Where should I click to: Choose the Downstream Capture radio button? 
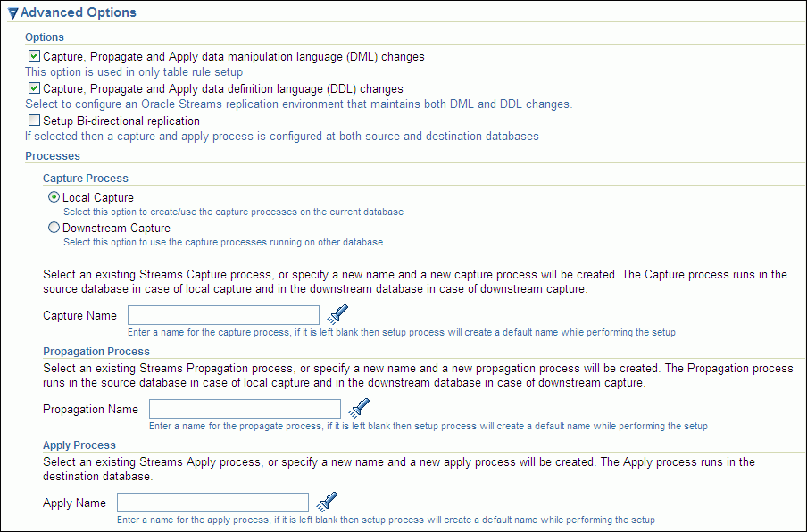[54, 228]
